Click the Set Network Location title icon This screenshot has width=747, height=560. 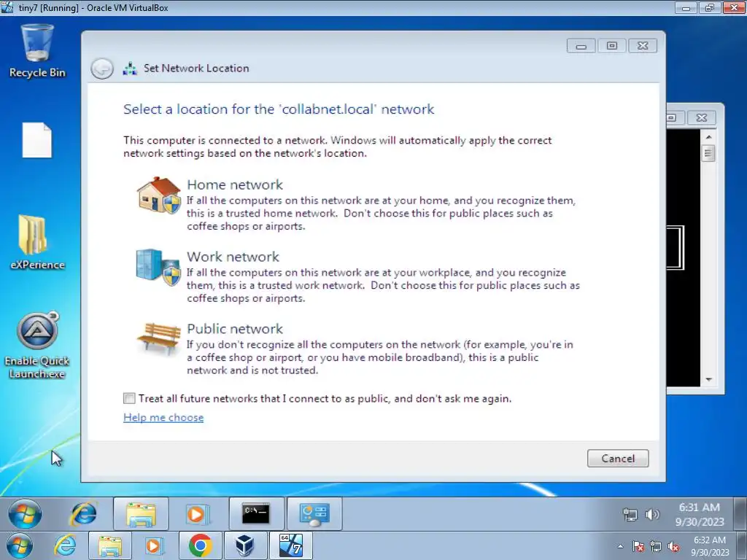pos(130,69)
